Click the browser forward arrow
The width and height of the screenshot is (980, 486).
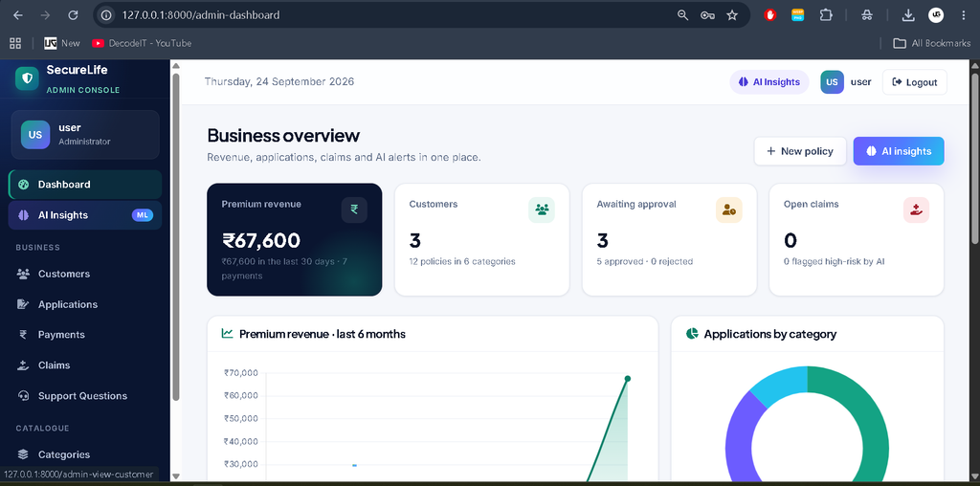point(45,15)
